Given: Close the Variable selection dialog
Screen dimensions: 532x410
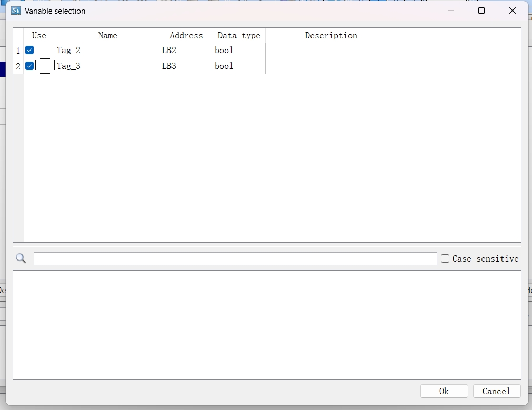Looking at the screenshot, I should [512, 11].
